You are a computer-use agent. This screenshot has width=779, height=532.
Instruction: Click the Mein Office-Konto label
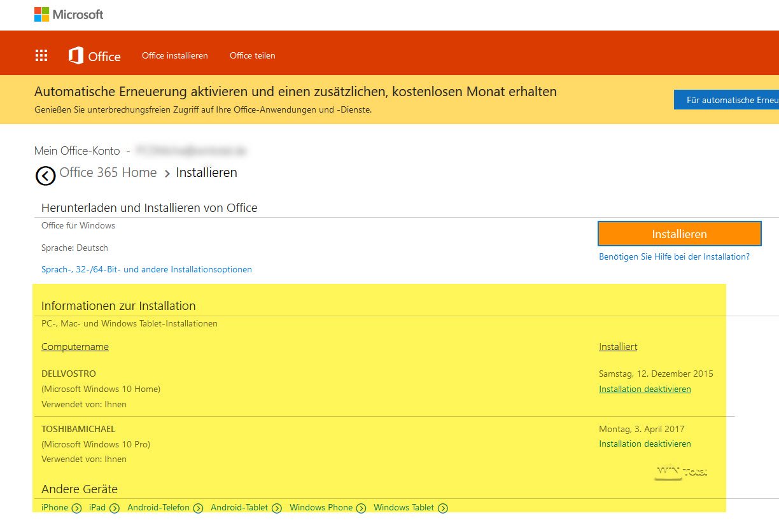coord(77,151)
